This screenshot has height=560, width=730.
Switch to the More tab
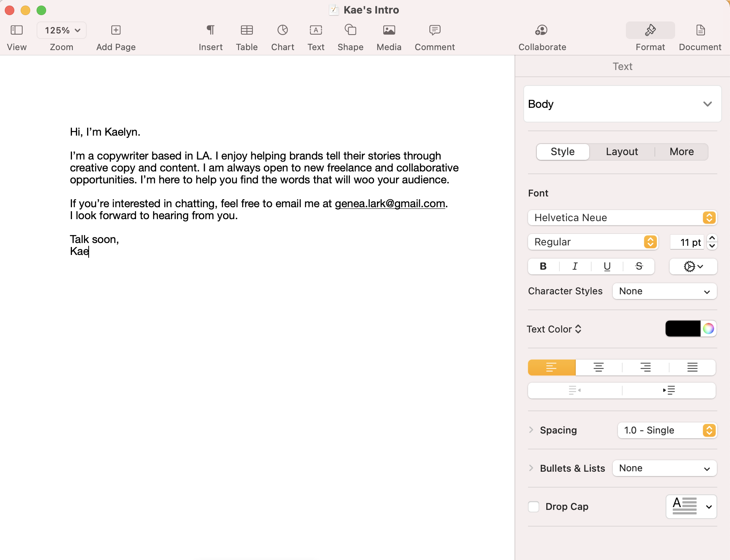pyautogui.click(x=681, y=152)
